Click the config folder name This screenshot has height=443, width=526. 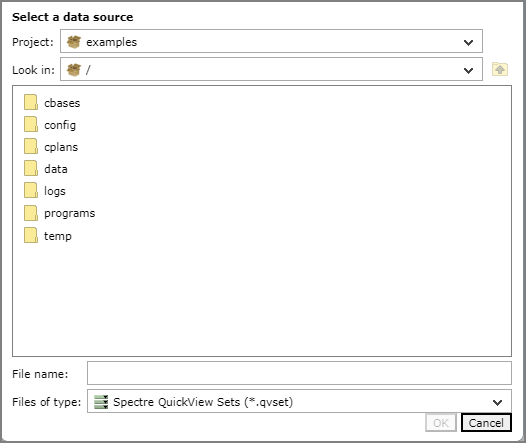(60, 125)
